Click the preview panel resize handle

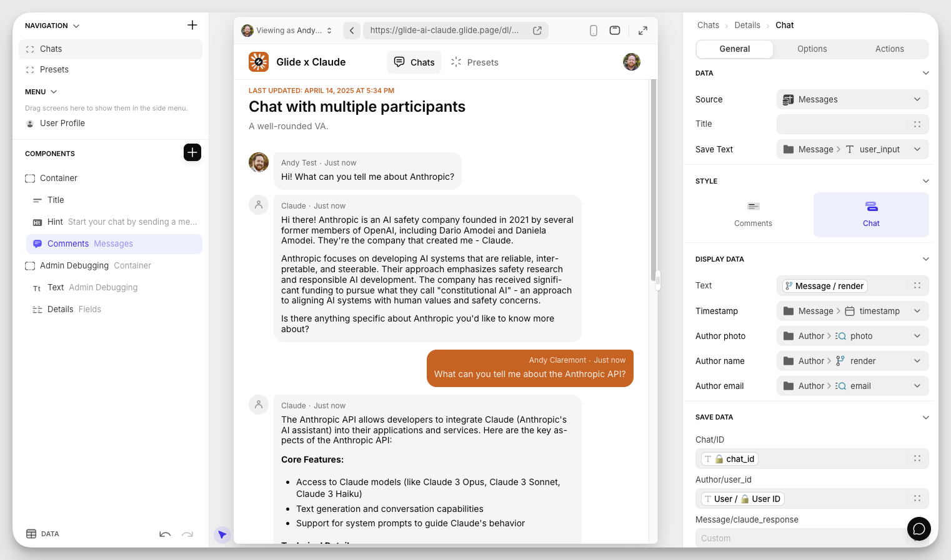point(658,280)
